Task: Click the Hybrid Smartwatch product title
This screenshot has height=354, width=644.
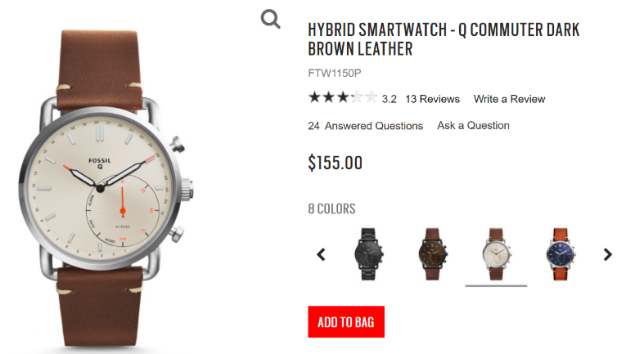Action: (444, 39)
